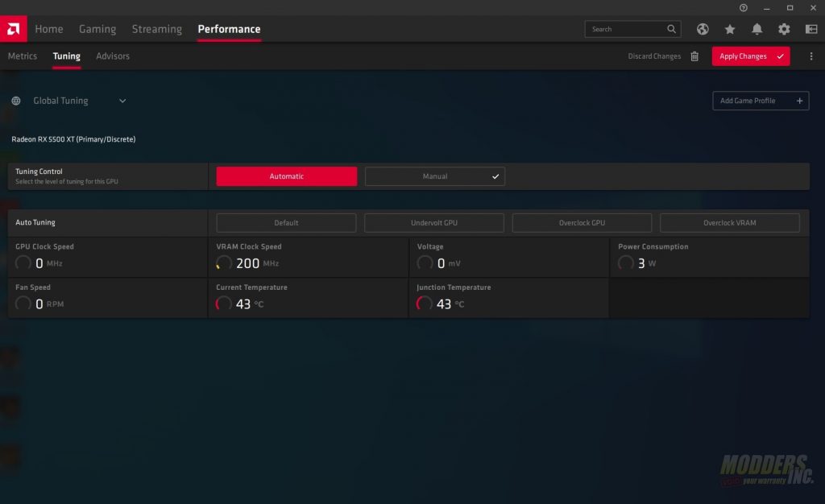Image resolution: width=825 pixels, height=504 pixels.
Task: Click the Junction Temperature 43 °C value
Action: 450,304
